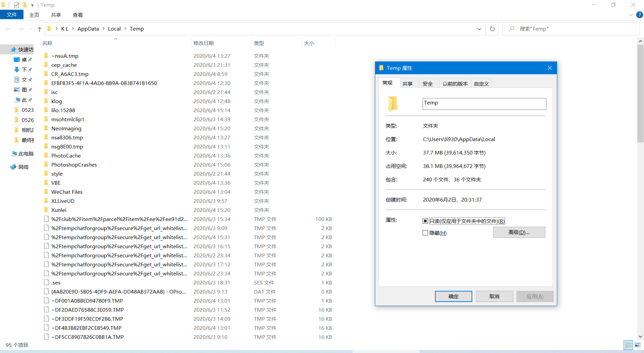
Task: Toggle the Read-only attribute checkbox
Action: pyautogui.click(x=425, y=221)
